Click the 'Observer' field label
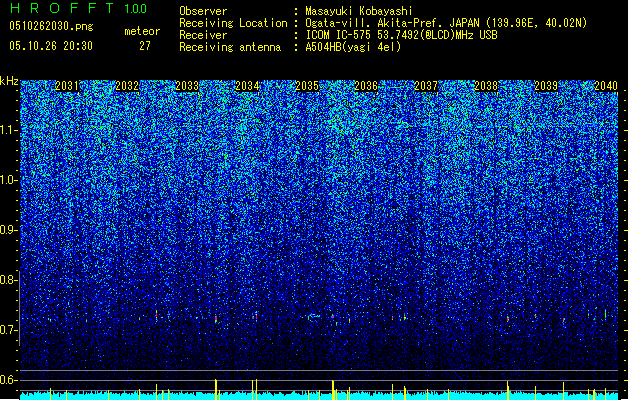 click(x=203, y=11)
